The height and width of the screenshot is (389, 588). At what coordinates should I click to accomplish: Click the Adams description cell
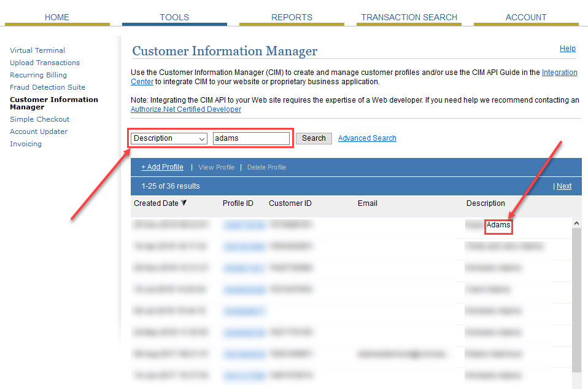[498, 225]
